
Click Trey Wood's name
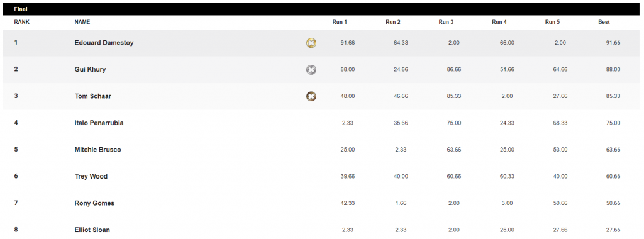pos(91,176)
